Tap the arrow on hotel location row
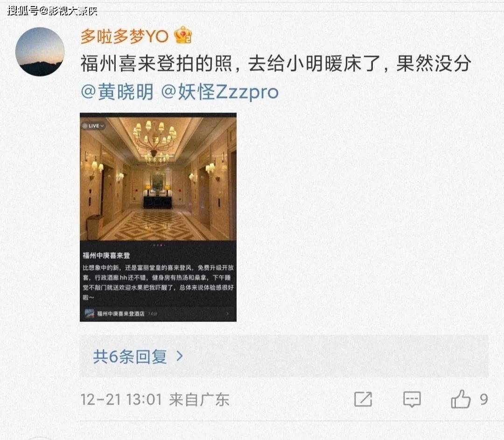The height and width of the screenshot is (440, 504). point(228,314)
